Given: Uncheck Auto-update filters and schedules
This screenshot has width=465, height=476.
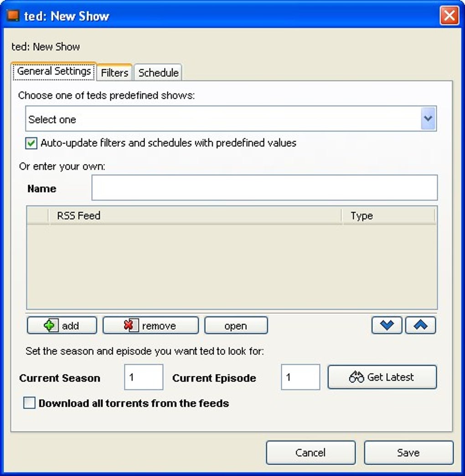Looking at the screenshot, I should tap(31, 143).
